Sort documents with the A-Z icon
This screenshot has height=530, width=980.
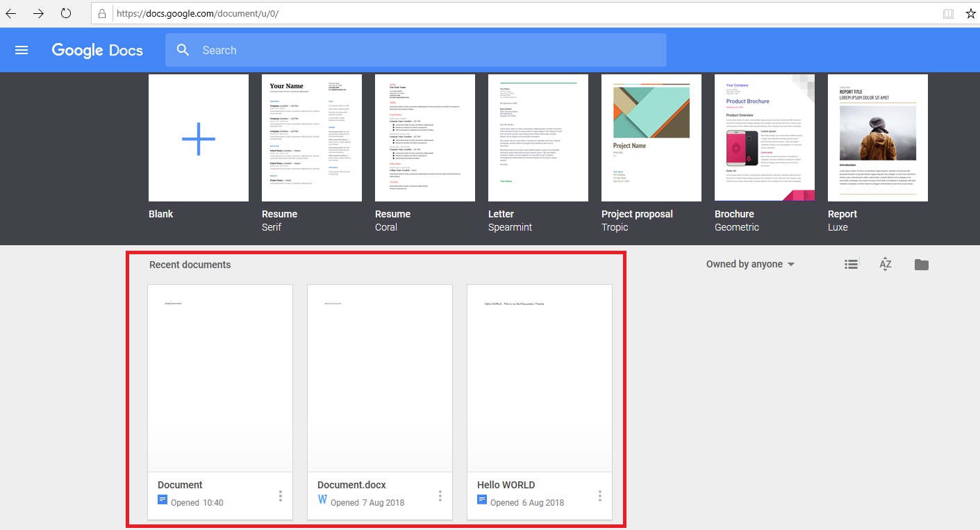click(885, 264)
